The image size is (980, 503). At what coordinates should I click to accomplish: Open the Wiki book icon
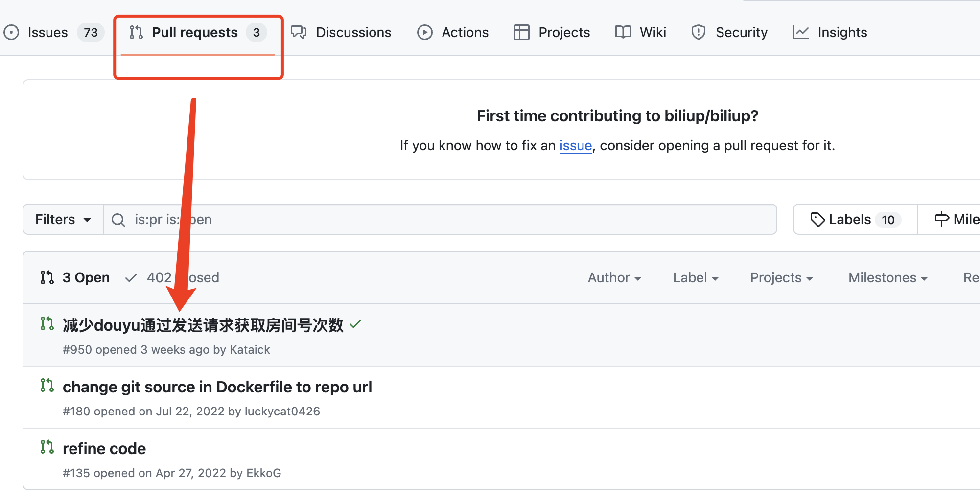point(622,32)
